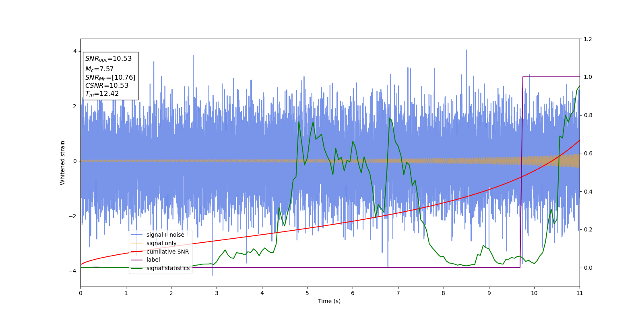
Task: Click the Tm=12.42 annotation text
Action: [102, 94]
